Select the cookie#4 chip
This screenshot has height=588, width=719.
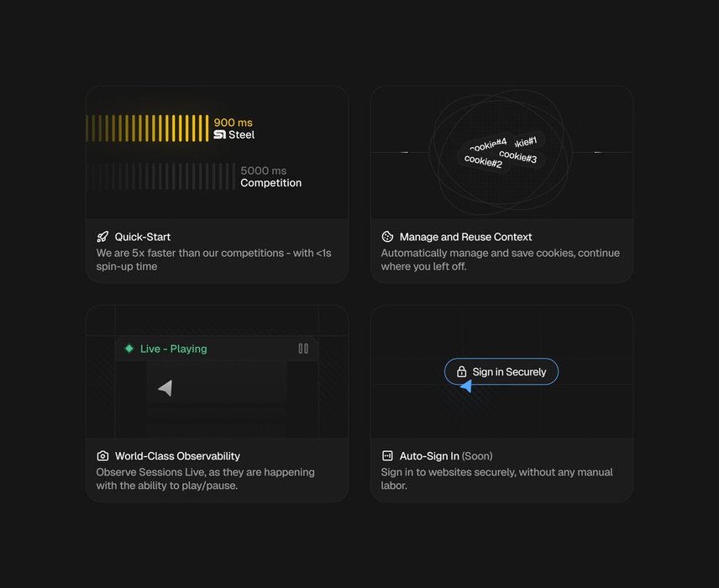point(488,145)
